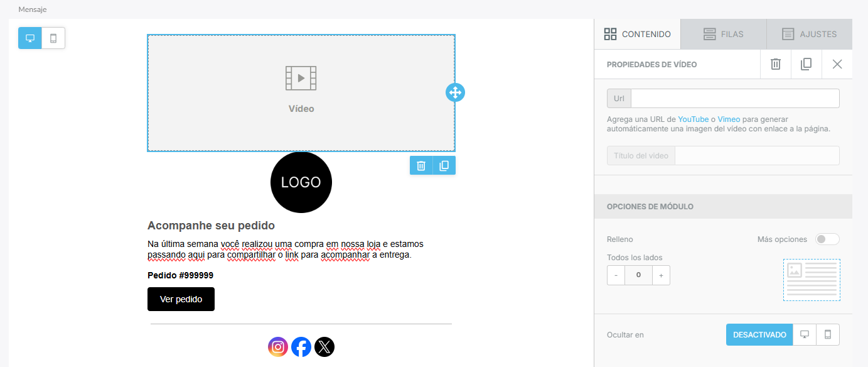
Task: Open the Contenido tab
Action: click(x=638, y=34)
